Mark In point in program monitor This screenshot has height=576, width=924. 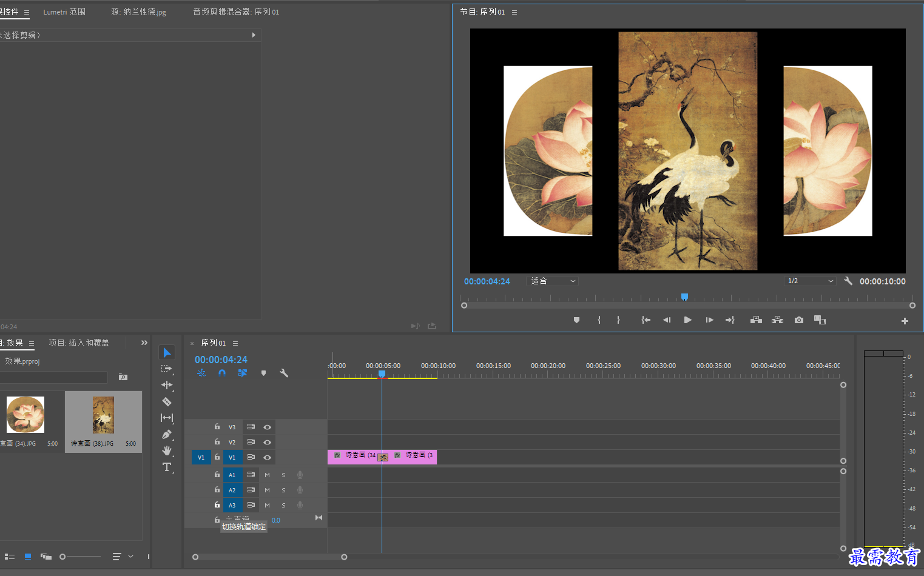pyautogui.click(x=599, y=320)
